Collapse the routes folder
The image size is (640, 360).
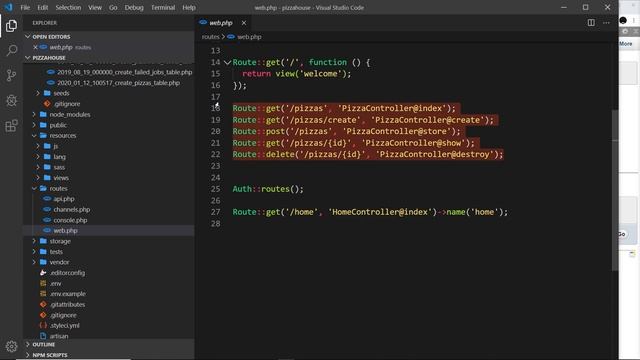tap(58, 189)
